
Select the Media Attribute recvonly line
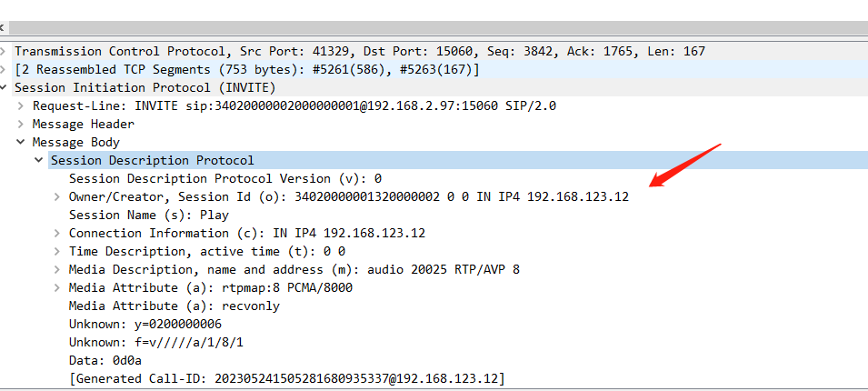tap(174, 306)
